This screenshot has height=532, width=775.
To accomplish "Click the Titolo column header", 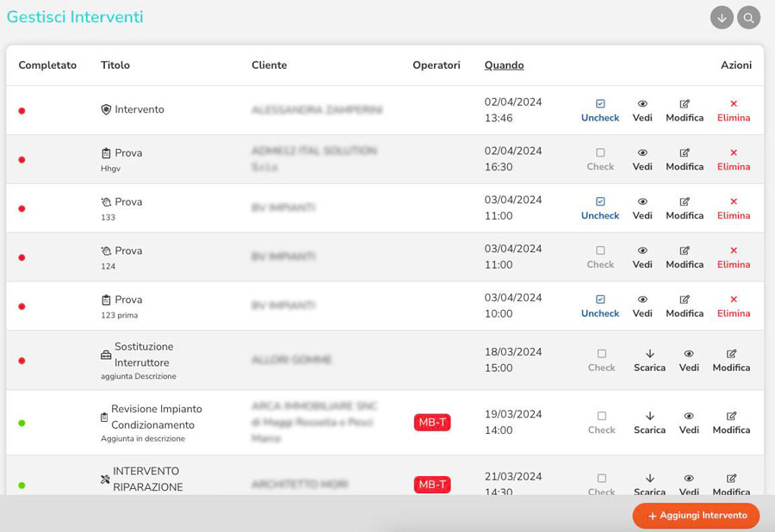I will (115, 65).
